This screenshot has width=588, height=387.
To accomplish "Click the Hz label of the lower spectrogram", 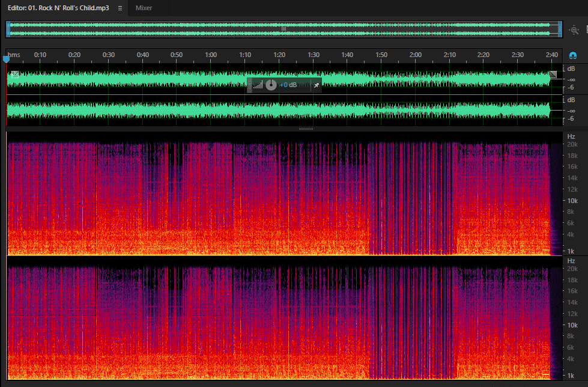I will pos(571,260).
